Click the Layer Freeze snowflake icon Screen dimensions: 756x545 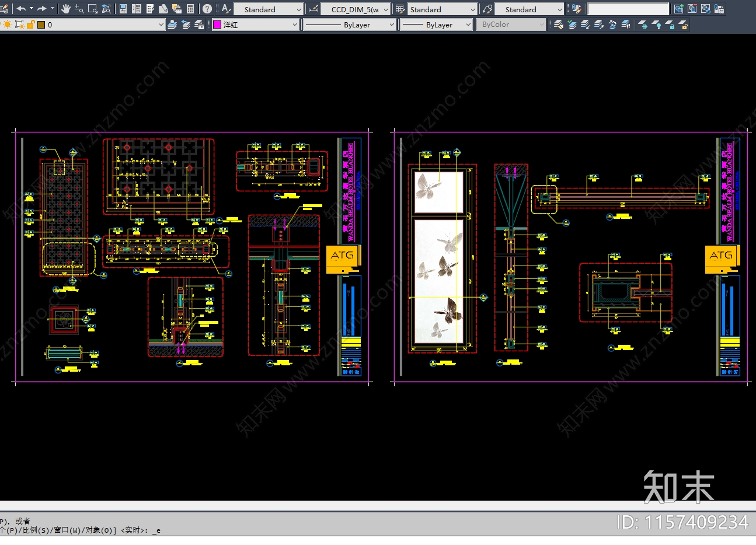(643, 25)
